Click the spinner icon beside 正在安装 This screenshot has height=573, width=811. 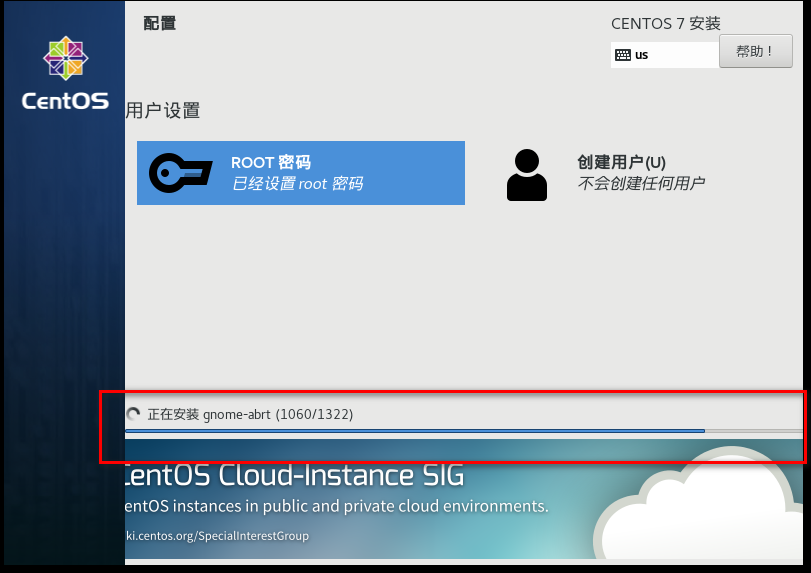[133, 414]
